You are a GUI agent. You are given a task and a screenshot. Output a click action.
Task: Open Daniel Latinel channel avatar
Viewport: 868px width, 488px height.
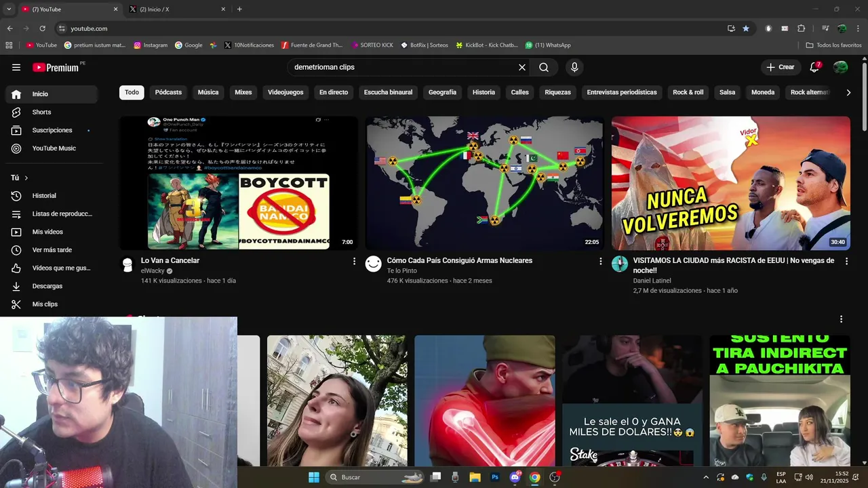point(620,264)
